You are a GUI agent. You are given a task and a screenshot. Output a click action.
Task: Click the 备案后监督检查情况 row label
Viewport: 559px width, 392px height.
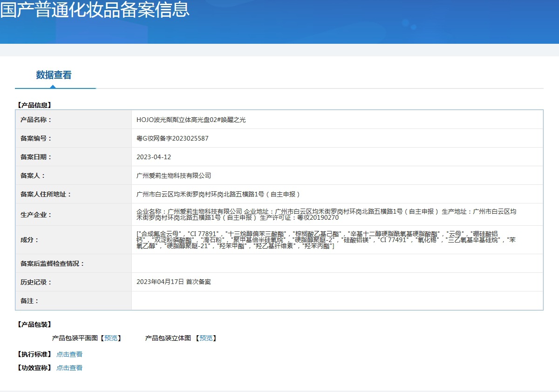point(52,264)
